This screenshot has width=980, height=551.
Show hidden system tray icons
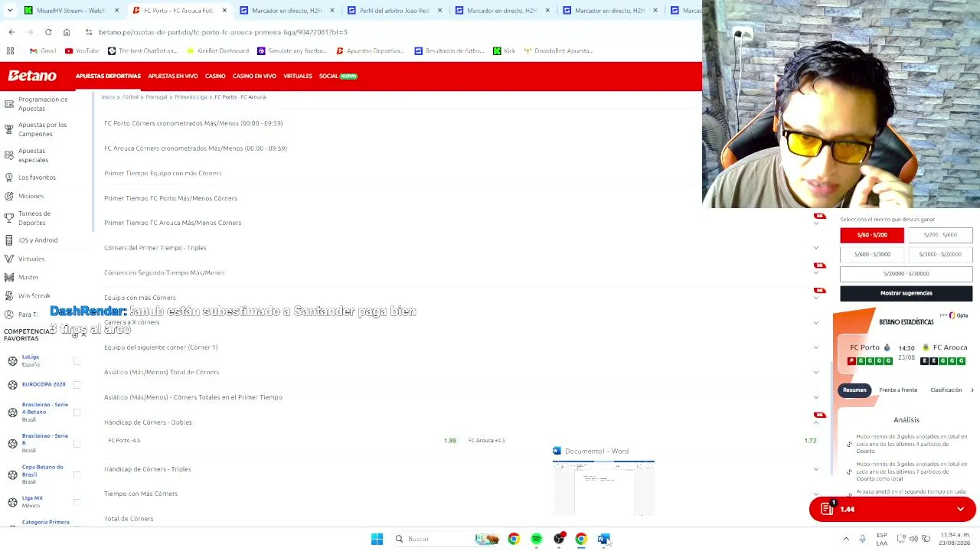point(846,539)
